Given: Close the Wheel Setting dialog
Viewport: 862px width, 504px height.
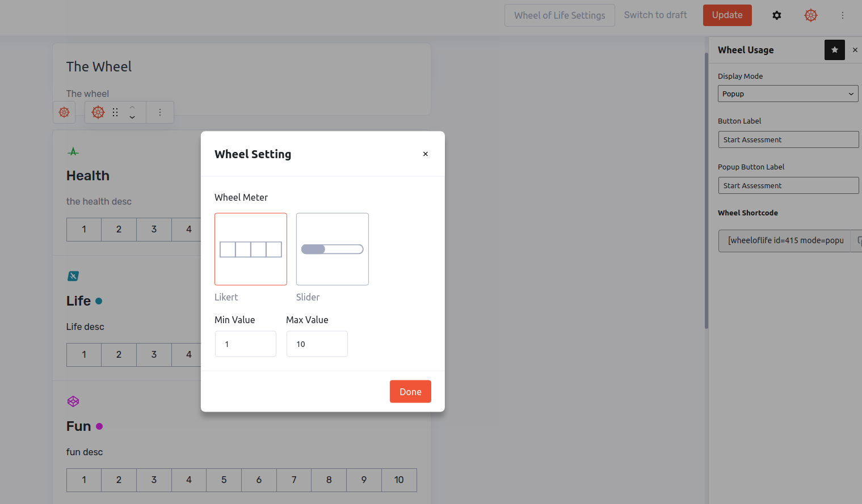Looking at the screenshot, I should pyautogui.click(x=425, y=154).
